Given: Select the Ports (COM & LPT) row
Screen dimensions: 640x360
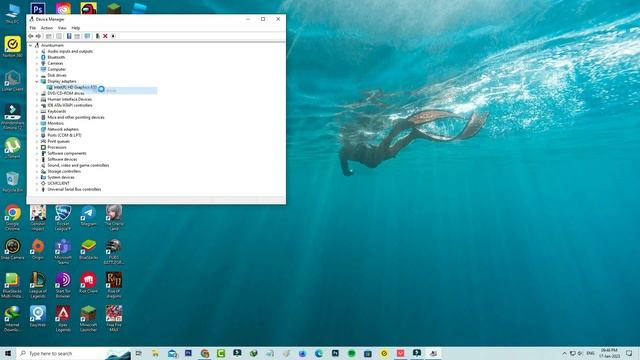Looking at the screenshot, I should coord(61,135).
